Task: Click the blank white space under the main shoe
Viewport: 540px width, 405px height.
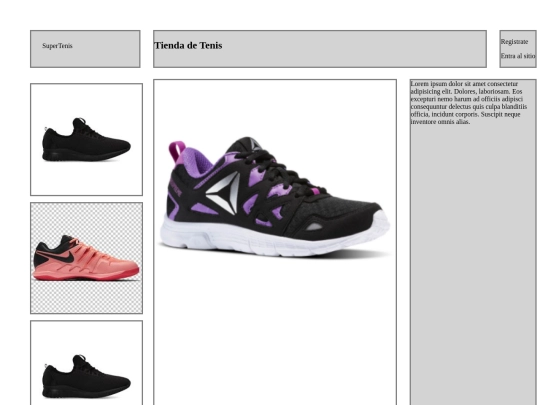Action: point(275,331)
